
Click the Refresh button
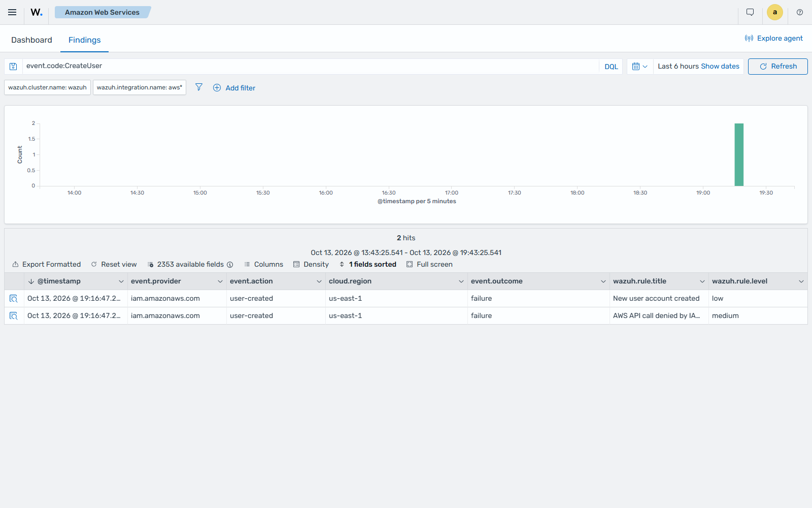click(777, 67)
